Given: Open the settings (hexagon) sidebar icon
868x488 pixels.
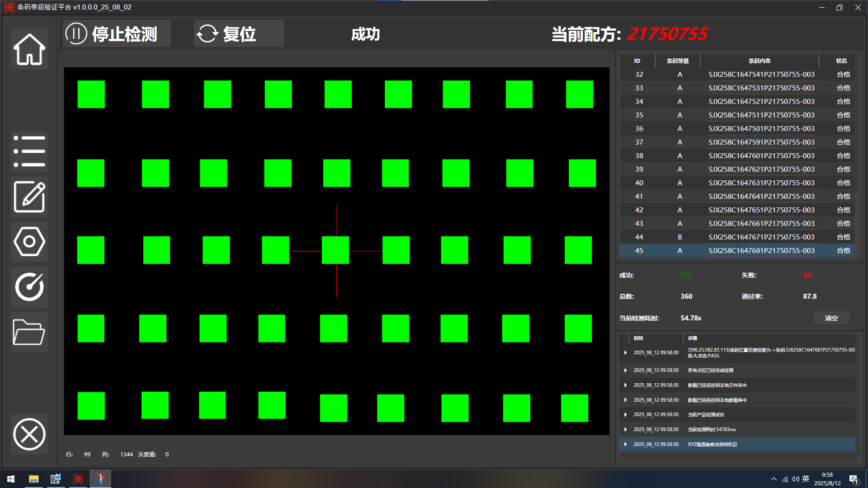Looking at the screenshot, I should click(29, 242).
